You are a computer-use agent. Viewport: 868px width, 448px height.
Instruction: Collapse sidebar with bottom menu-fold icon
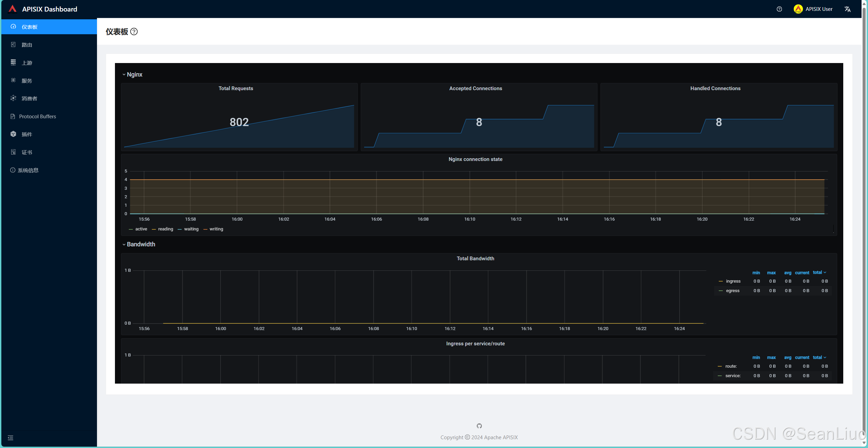point(11,438)
